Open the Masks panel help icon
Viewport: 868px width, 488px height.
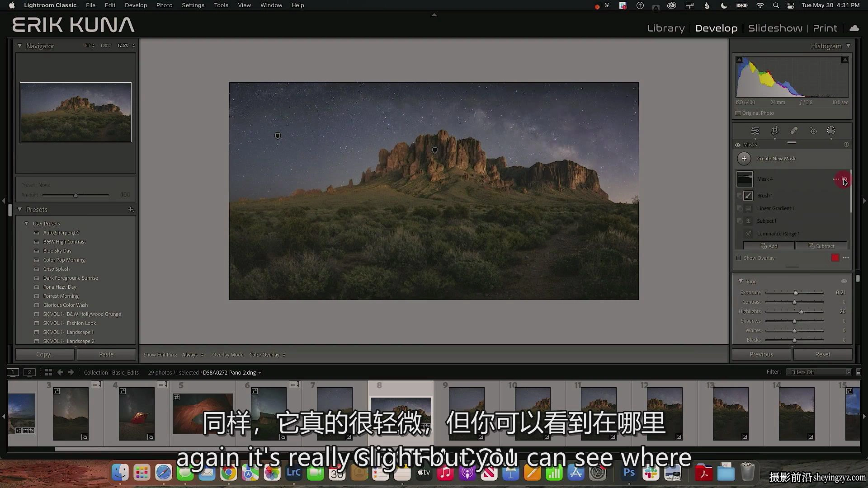(846, 145)
